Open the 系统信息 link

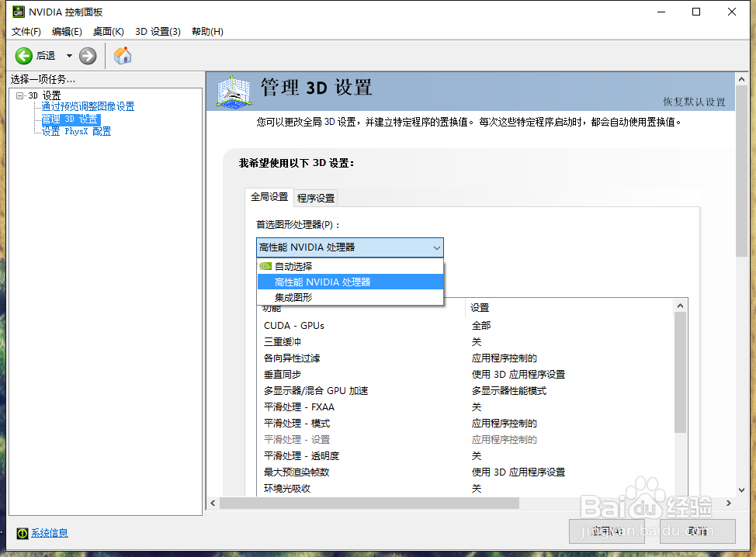pyautogui.click(x=50, y=533)
